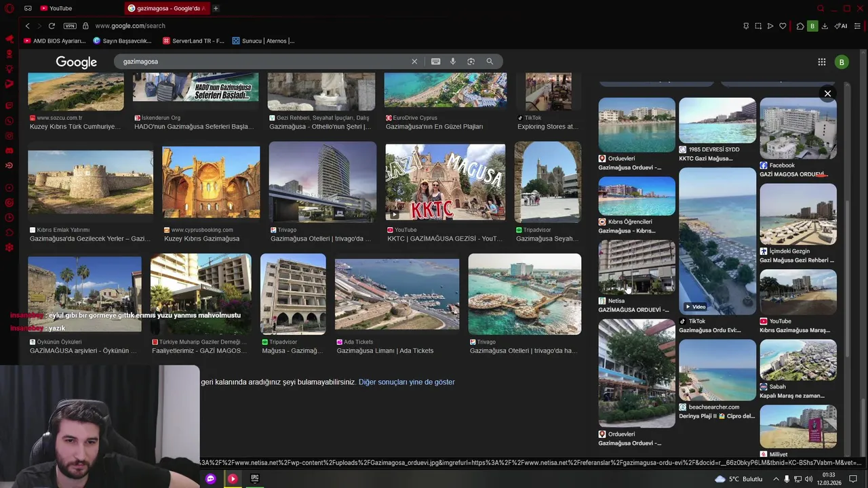Click EuroDrive Cyprus En Güzel Plajları caption

[x=434, y=127]
